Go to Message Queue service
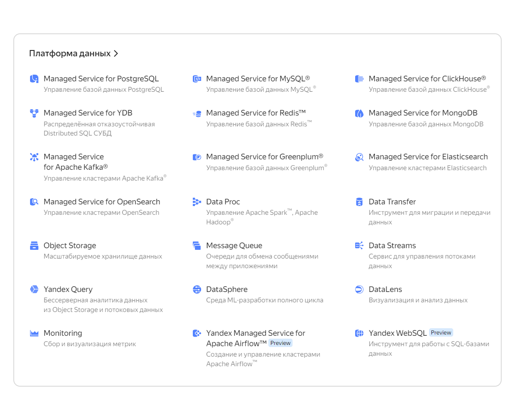Image resolution: width=515 pixels, height=420 pixels. pos(234,245)
